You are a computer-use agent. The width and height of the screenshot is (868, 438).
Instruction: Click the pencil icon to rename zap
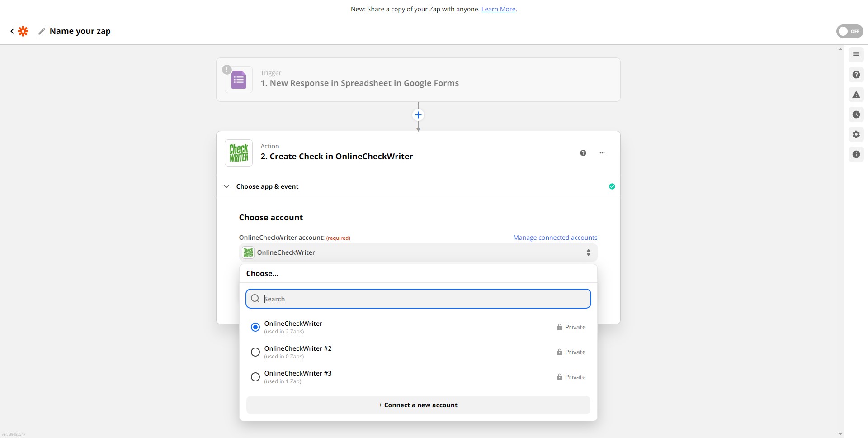pyautogui.click(x=42, y=31)
